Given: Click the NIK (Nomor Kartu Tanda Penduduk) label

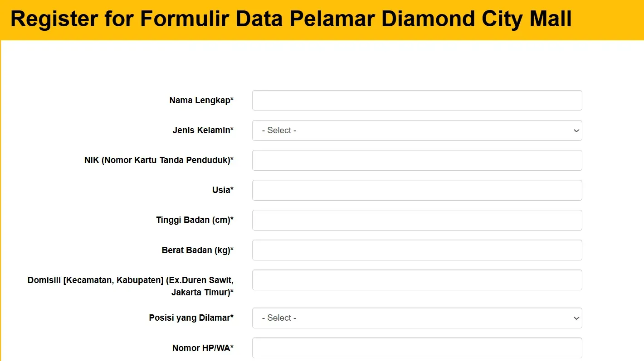Looking at the screenshot, I should pos(159,160).
